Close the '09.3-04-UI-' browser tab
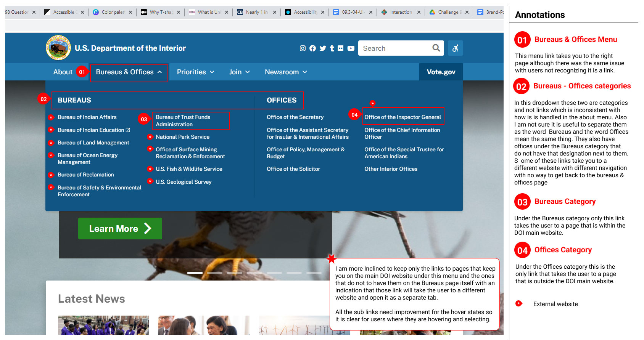This screenshot has height=340, width=644. click(x=371, y=12)
